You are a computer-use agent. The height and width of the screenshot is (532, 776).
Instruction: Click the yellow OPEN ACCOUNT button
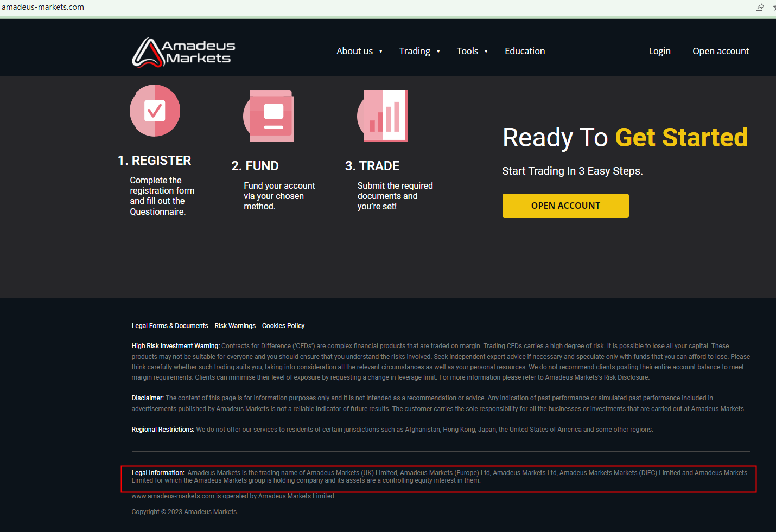click(565, 206)
